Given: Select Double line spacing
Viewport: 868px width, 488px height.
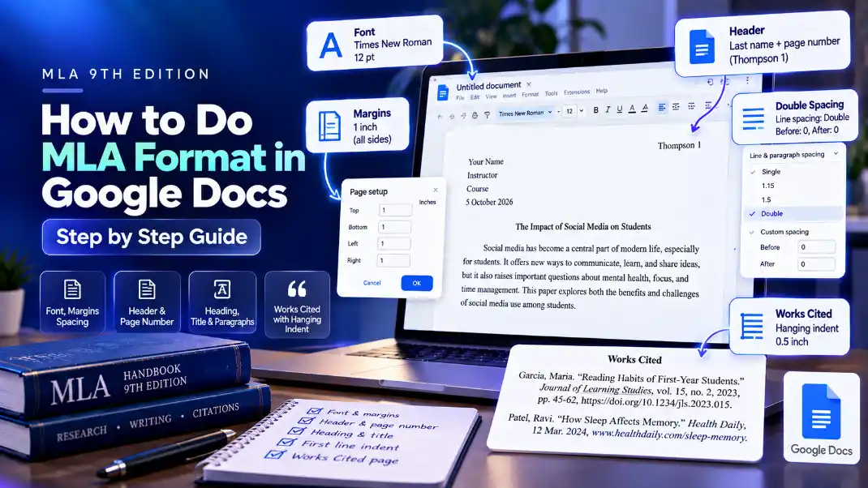Looking at the screenshot, I should point(792,213).
